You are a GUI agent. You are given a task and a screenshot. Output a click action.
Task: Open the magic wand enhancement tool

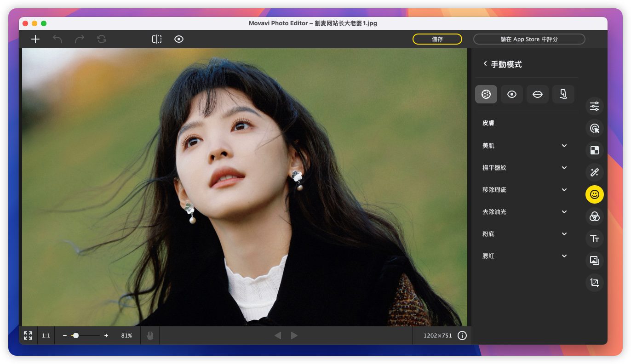click(x=595, y=172)
